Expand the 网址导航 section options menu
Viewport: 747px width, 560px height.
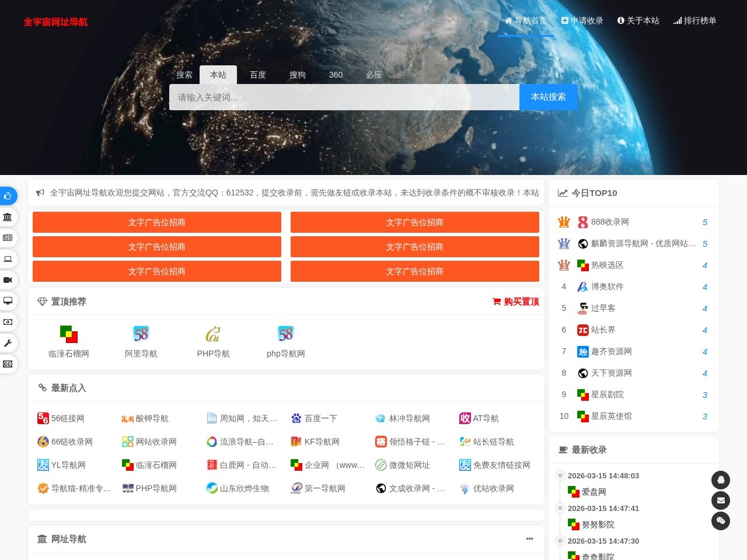(x=530, y=539)
